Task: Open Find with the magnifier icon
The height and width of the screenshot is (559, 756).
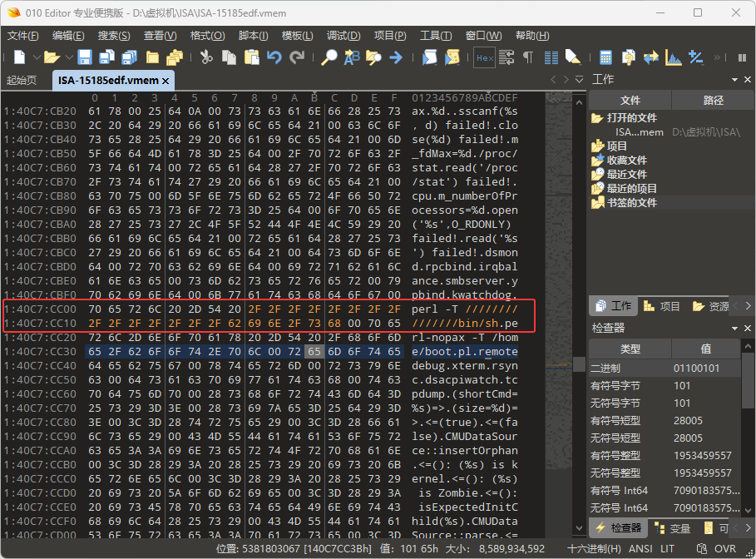Action: [x=329, y=57]
